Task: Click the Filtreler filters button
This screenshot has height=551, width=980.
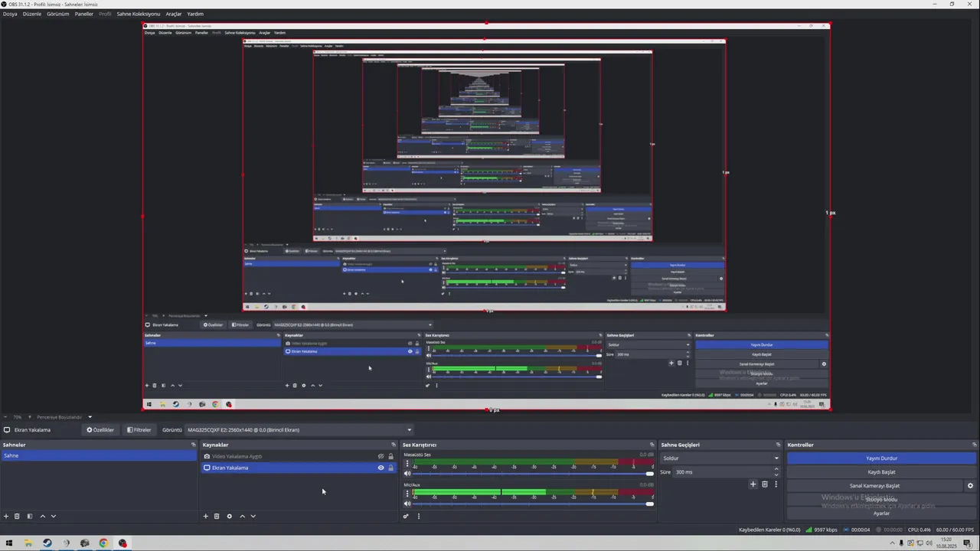Action: [139, 430]
